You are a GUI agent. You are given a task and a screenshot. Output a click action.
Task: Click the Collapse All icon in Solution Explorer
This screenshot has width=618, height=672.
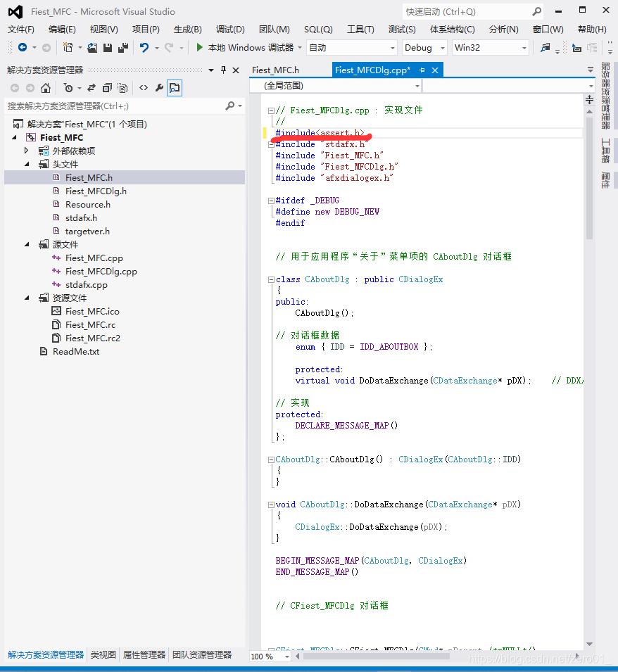coord(107,88)
